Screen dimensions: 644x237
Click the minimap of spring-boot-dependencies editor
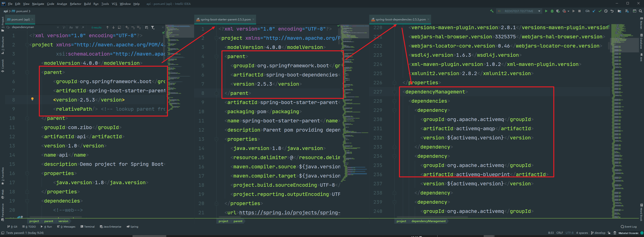click(x=624, y=121)
